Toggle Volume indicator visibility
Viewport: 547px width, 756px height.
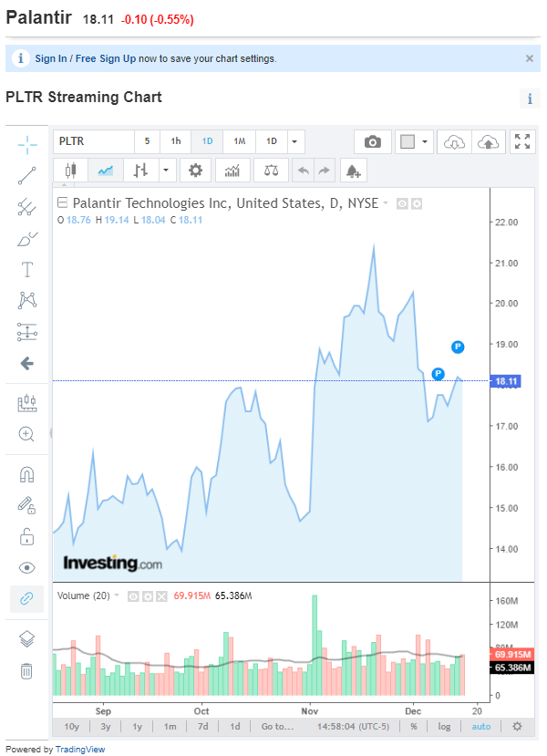(x=133, y=596)
